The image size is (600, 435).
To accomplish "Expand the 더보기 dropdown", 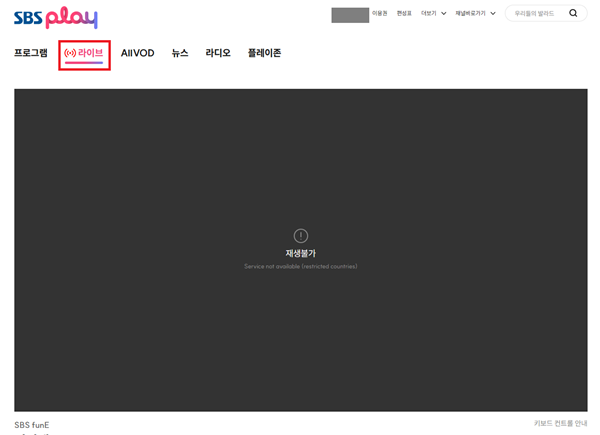I will tap(433, 14).
